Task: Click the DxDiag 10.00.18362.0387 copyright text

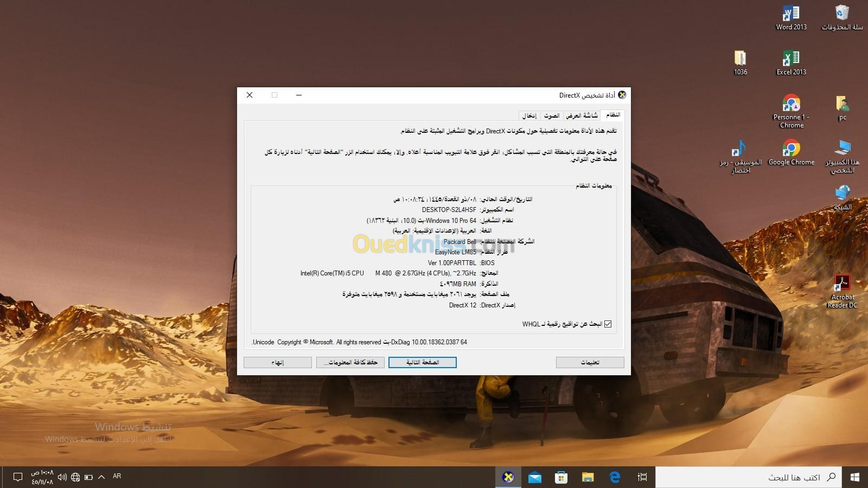Action: [x=360, y=342]
